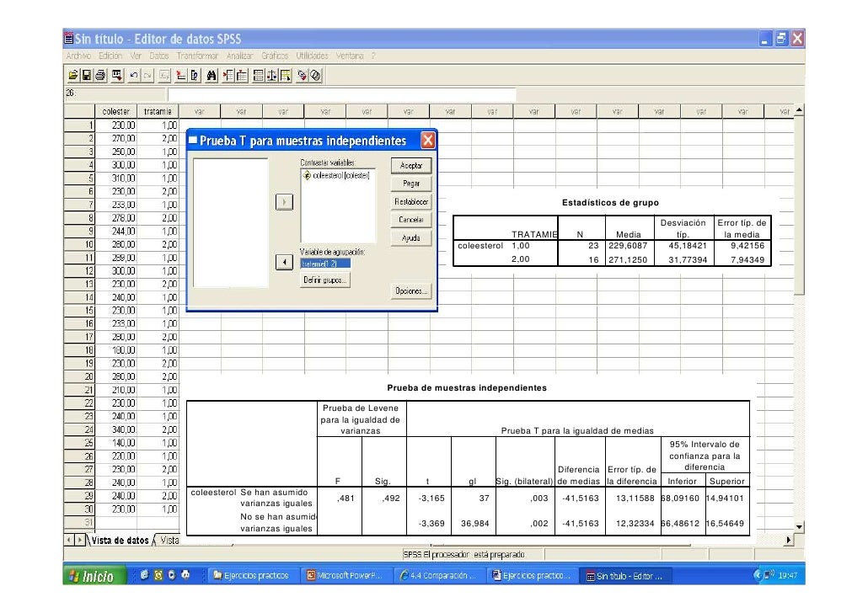Open the Edición menu
The height and width of the screenshot is (613, 868).
[110, 56]
